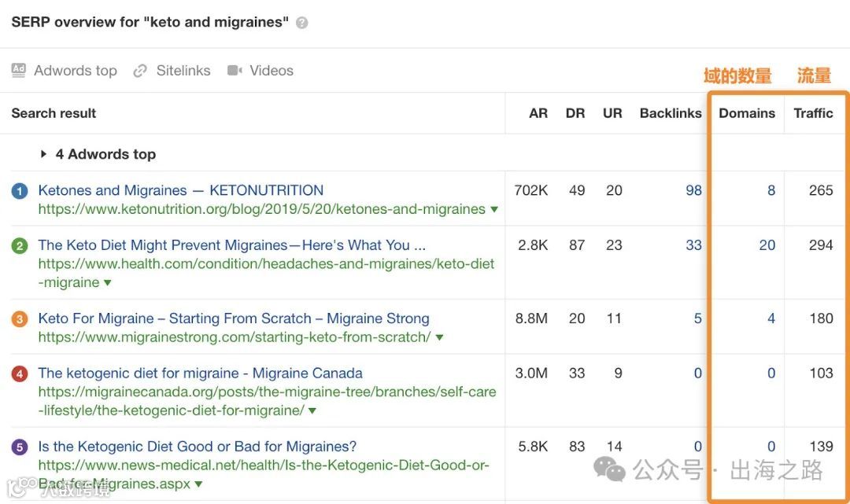
Task: Open The ketogenic diet for migraine link
Action: [200, 373]
